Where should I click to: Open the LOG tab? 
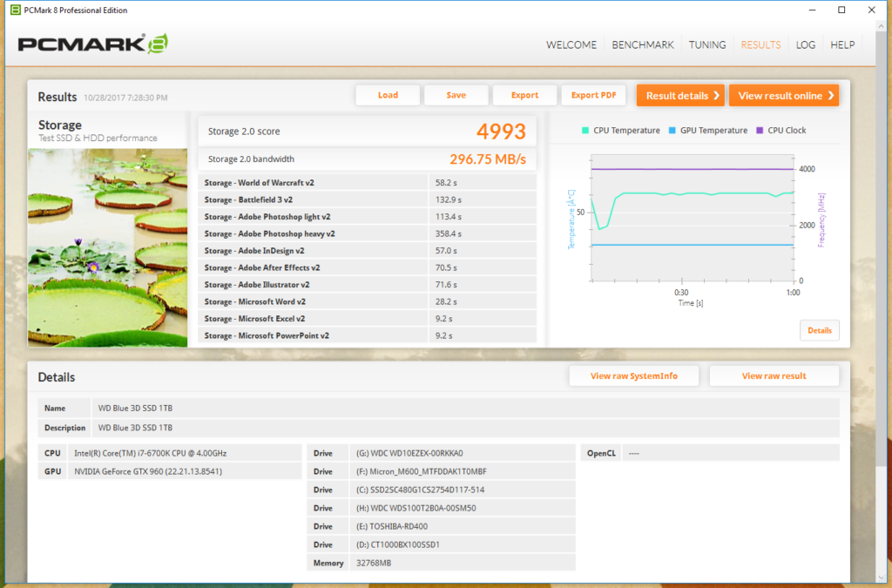(x=806, y=44)
